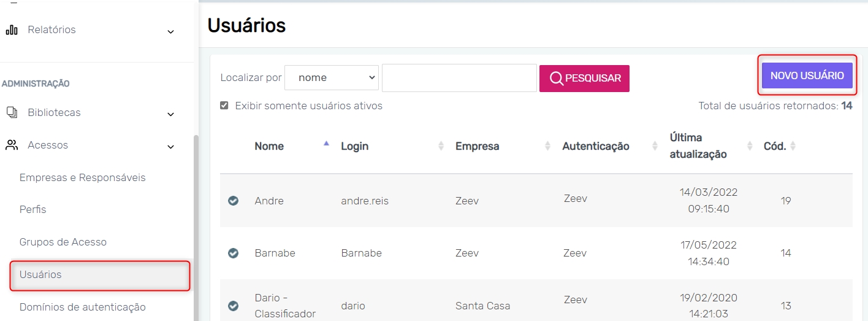Click the Acessos people icon

tap(11, 145)
